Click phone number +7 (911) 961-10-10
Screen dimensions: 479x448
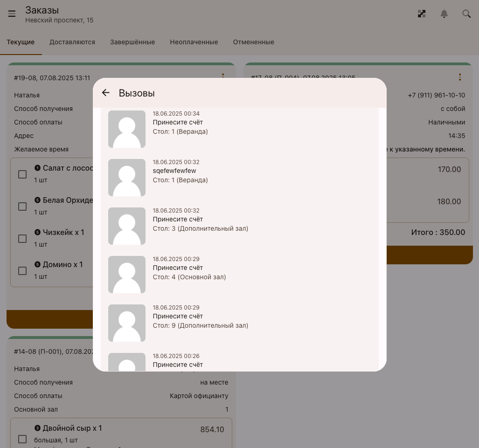(436, 95)
